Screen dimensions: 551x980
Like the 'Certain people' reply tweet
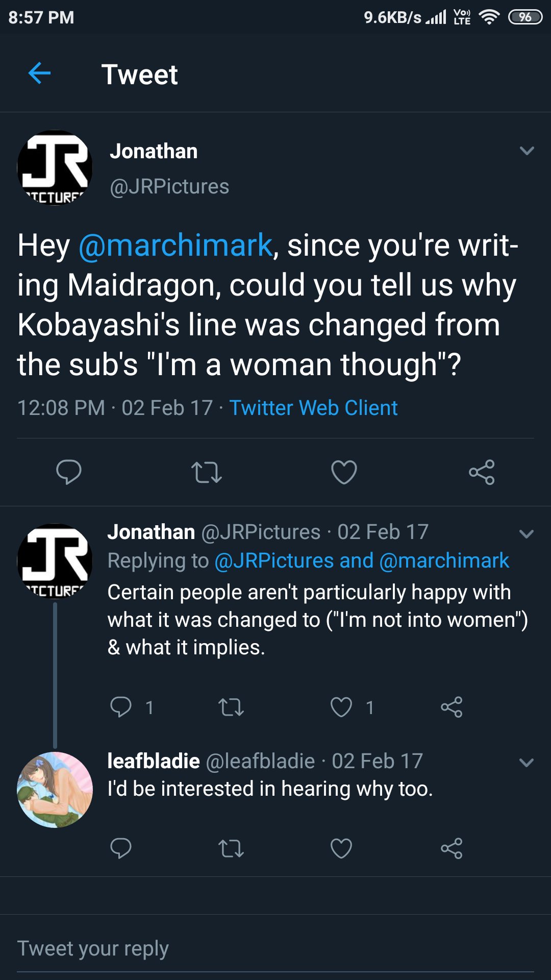[341, 707]
